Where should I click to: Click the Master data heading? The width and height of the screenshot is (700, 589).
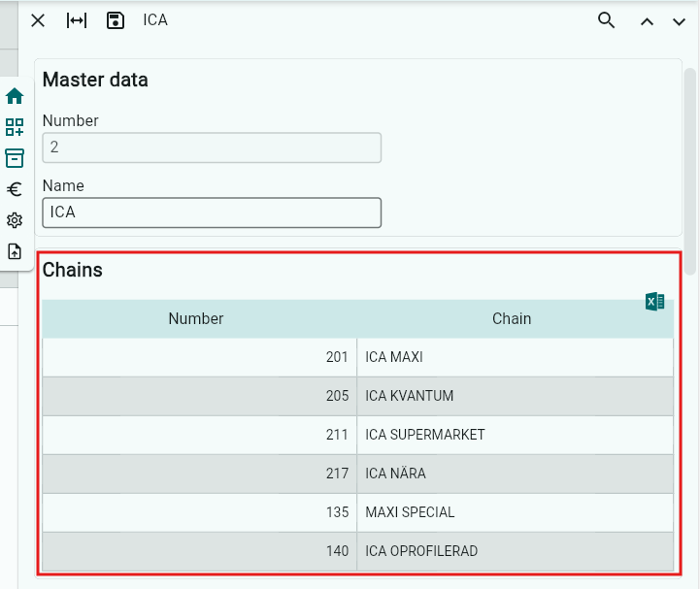click(x=95, y=80)
